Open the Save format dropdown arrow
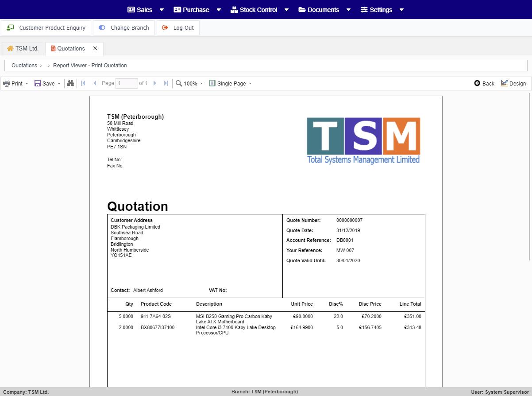This screenshot has height=396, width=532. [x=59, y=83]
